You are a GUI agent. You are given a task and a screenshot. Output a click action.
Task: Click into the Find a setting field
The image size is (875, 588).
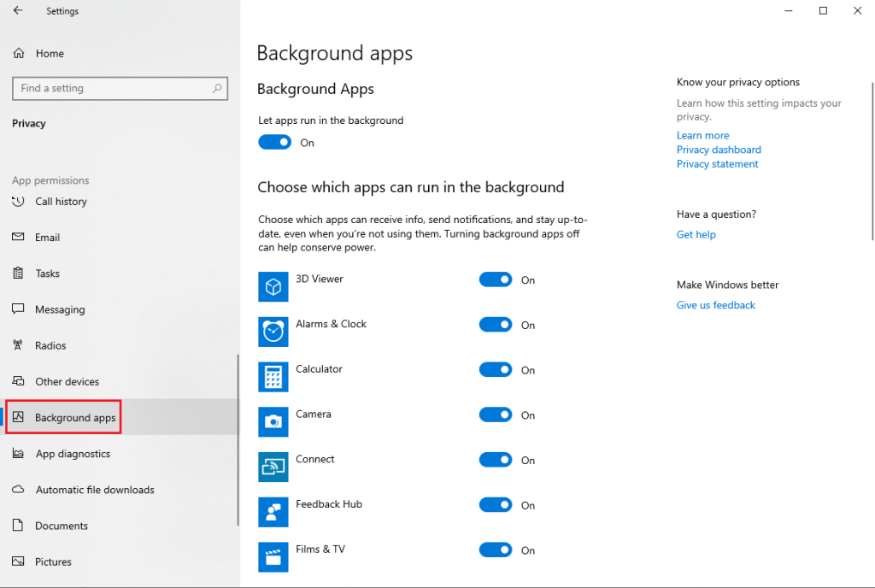pos(120,88)
